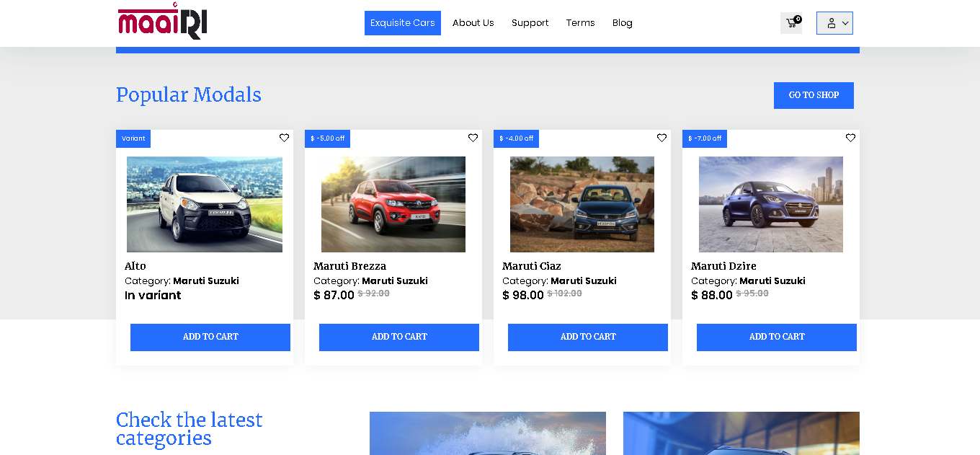The height and width of the screenshot is (455, 980).
Task: Open the About Us page
Action: (473, 23)
